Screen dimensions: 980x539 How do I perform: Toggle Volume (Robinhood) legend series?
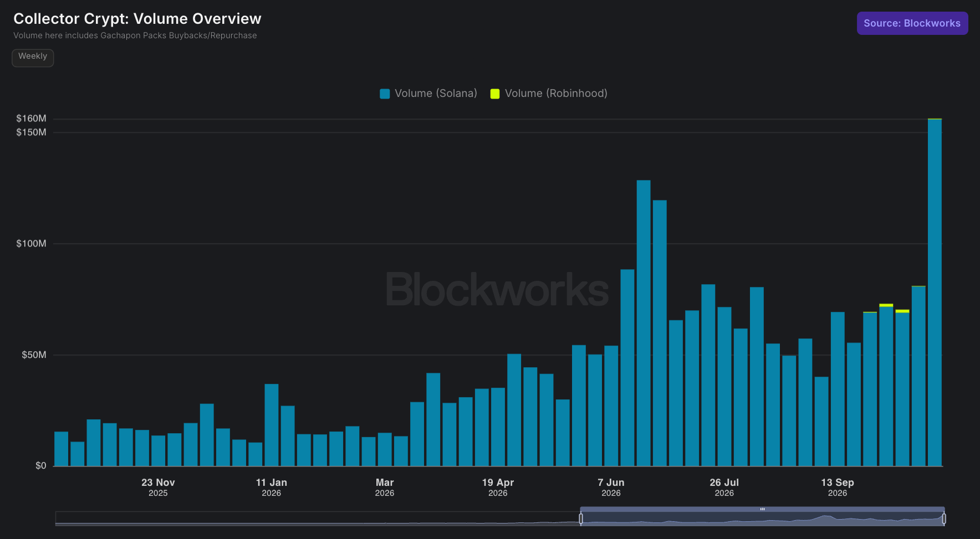click(x=549, y=94)
